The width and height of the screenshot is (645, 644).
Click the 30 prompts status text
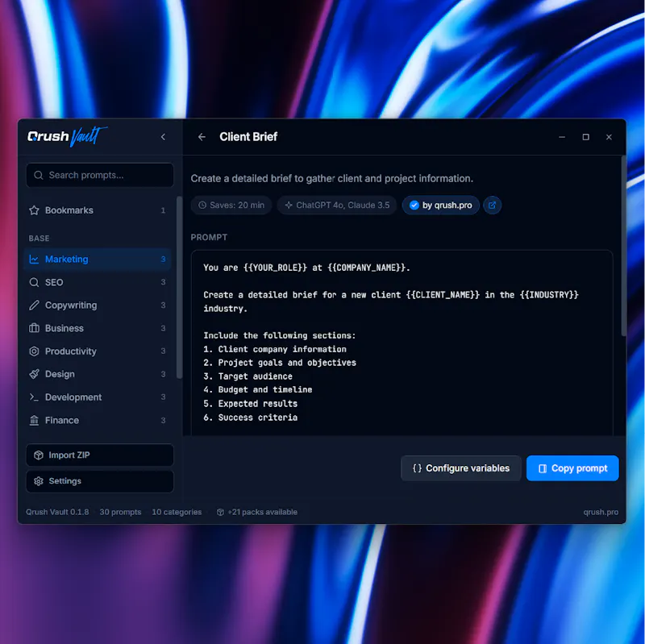click(120, 512)
